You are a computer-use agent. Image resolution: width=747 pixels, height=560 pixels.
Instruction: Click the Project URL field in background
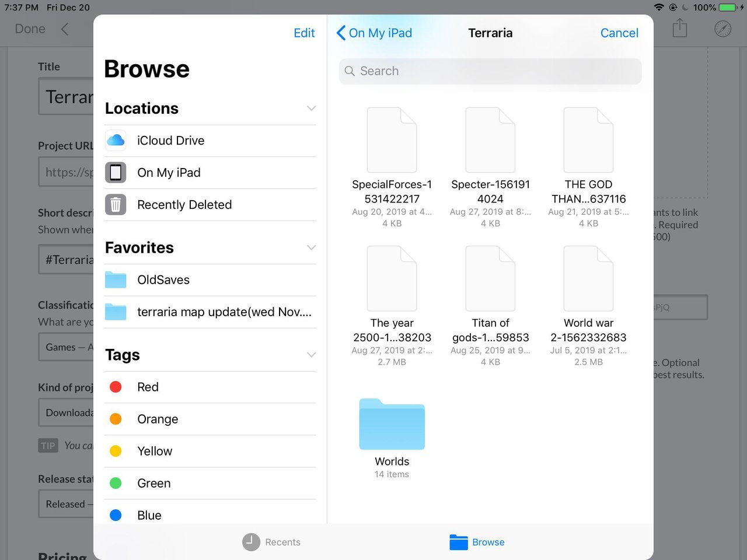(x=66, y=172)
